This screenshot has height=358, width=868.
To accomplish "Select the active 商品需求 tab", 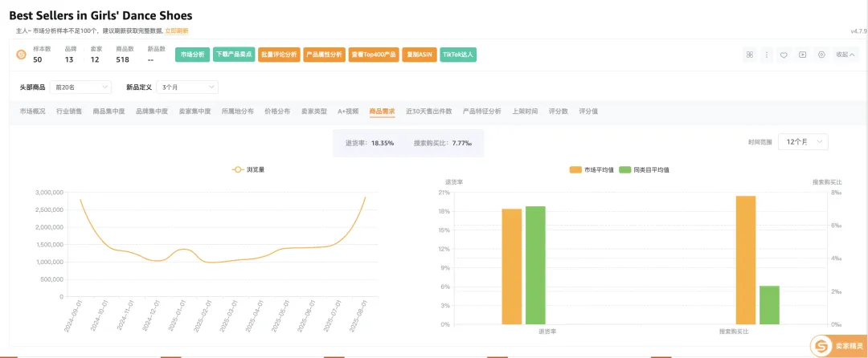I will pos(382,111).
